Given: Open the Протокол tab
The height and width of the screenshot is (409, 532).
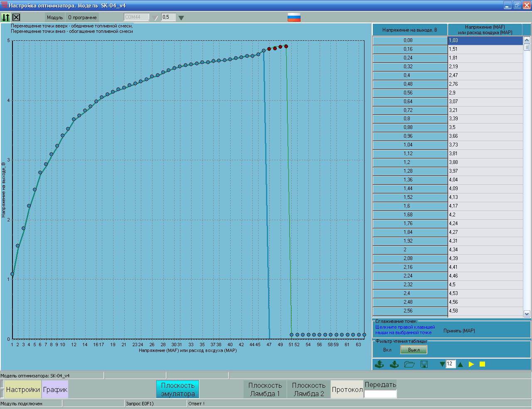Looking at the screenshot, I should tap(347, 390).
